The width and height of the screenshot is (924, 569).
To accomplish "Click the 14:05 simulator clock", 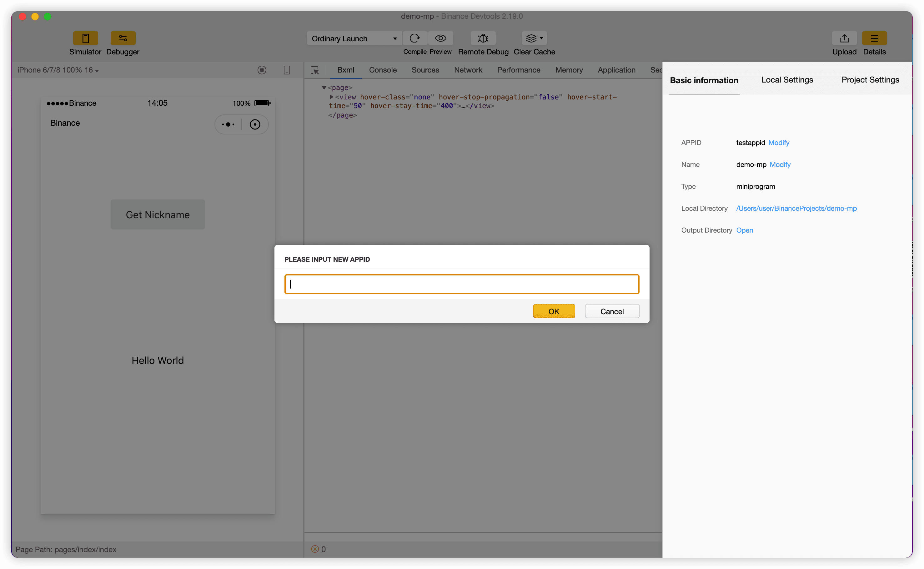I will pos(157,103).
